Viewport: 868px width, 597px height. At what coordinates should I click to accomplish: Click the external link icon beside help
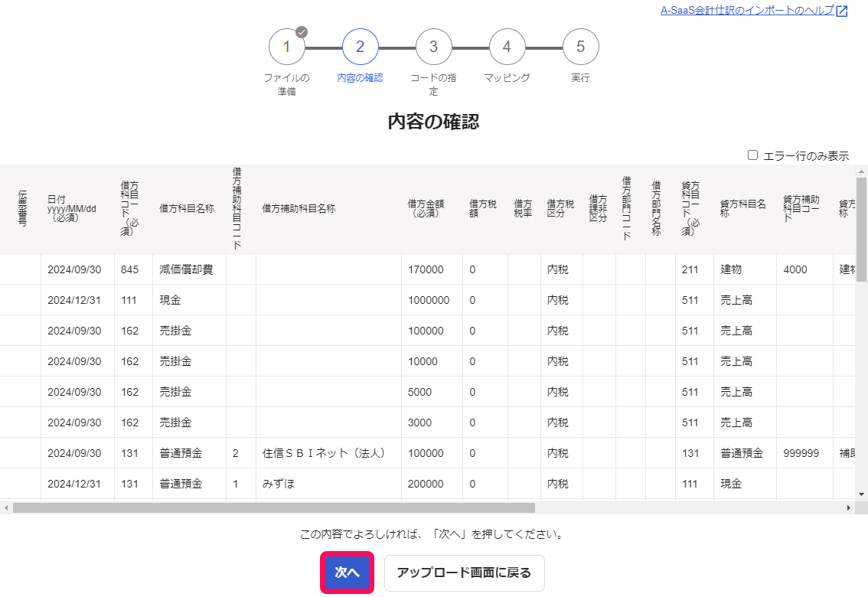[841, 11]
